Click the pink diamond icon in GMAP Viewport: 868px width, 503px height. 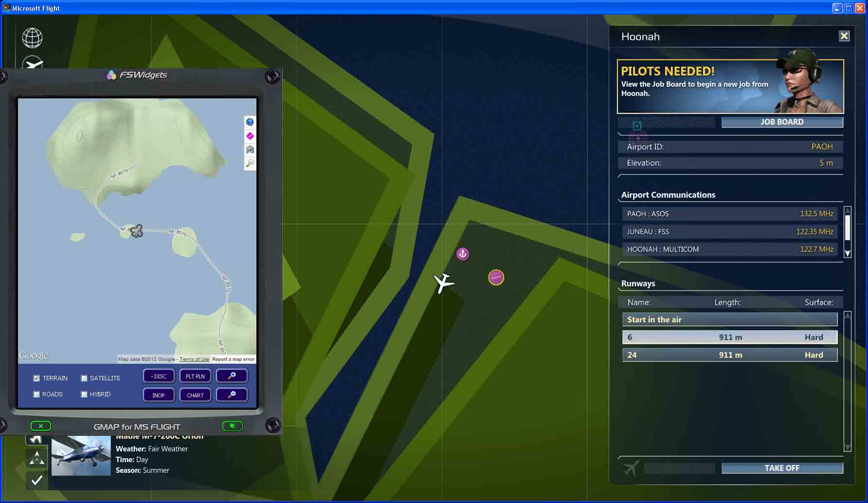(250, 136)
